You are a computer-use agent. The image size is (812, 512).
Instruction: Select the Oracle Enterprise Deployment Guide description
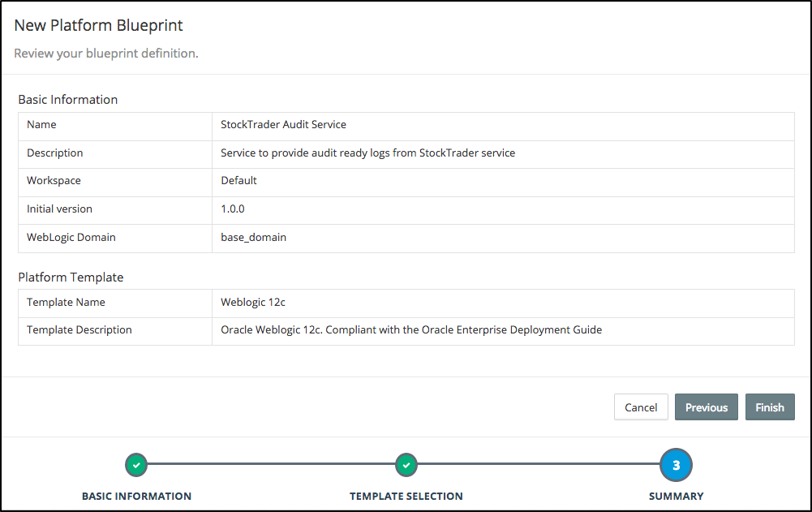point(411,330)
